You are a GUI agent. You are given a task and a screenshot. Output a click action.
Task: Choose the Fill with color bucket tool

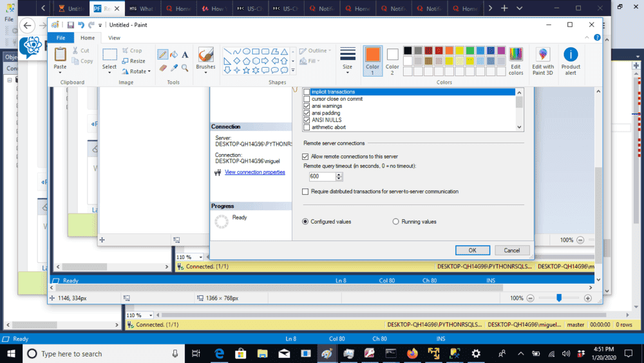click(174, 55)
